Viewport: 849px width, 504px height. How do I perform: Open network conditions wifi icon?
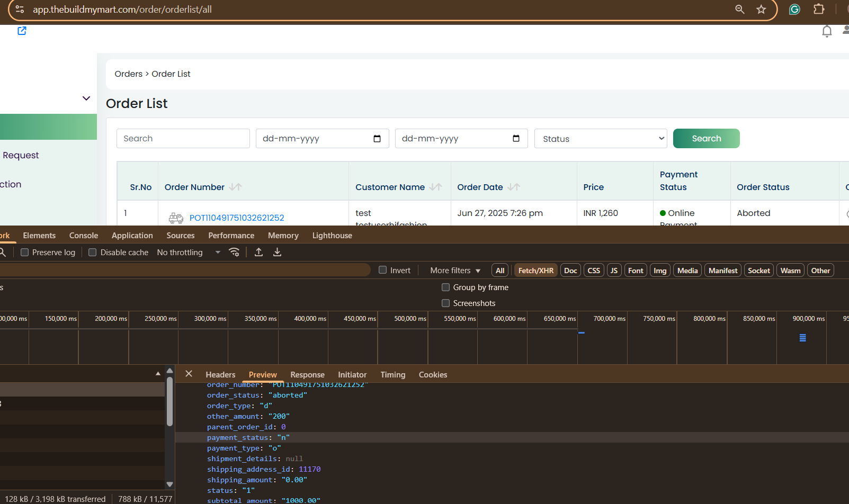coord(234,252)
